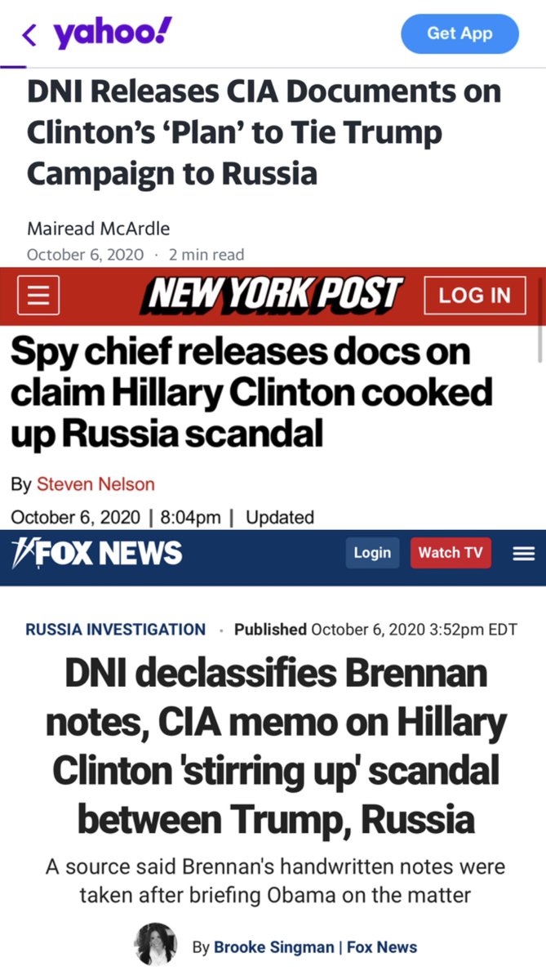Tap Brooke Singman's author photo
The width and height of the screenshot is (546, 980).
tap(155, 947)
